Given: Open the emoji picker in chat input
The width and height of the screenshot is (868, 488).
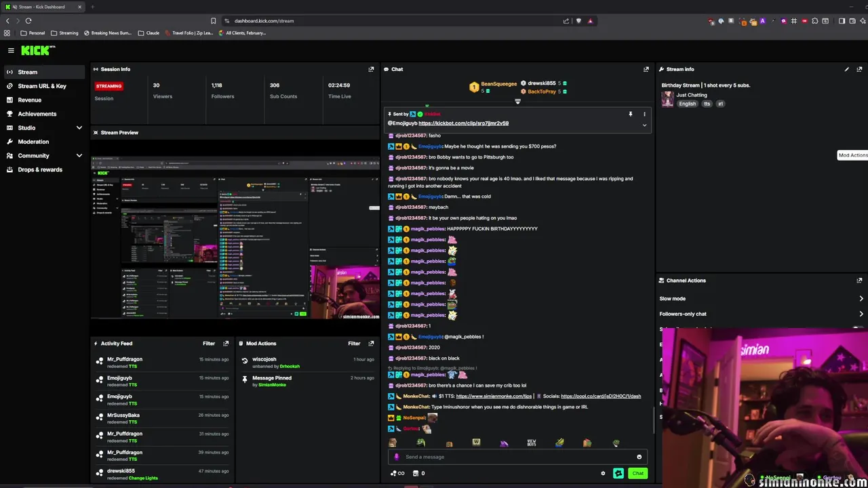Looking at the screenshot, I should pyautogui.click(x=639, y=457).
